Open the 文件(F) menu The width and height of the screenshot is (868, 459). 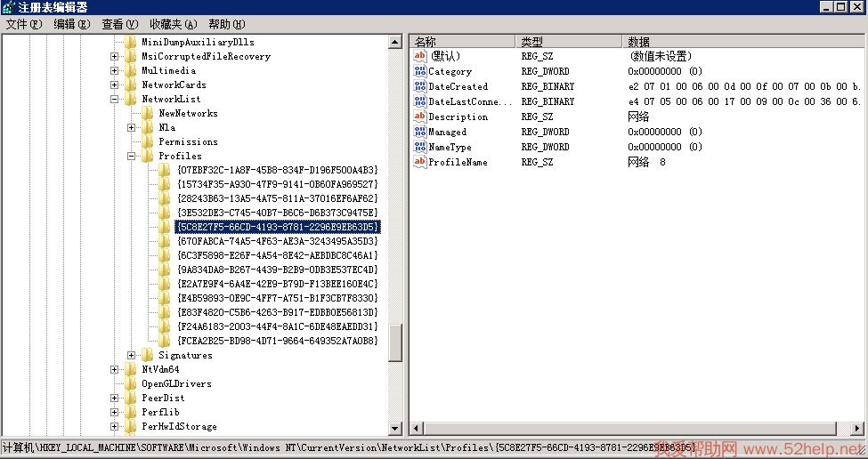pos(24,24)
